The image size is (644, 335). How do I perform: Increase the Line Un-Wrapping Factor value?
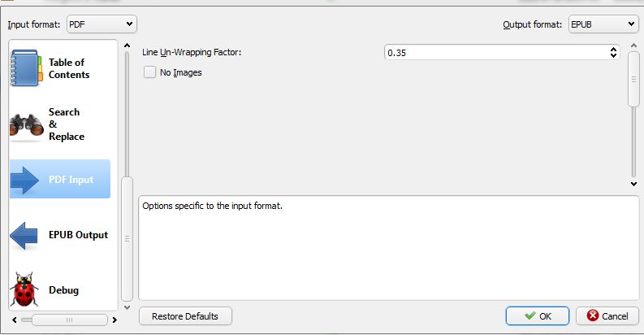coord(614,49)
